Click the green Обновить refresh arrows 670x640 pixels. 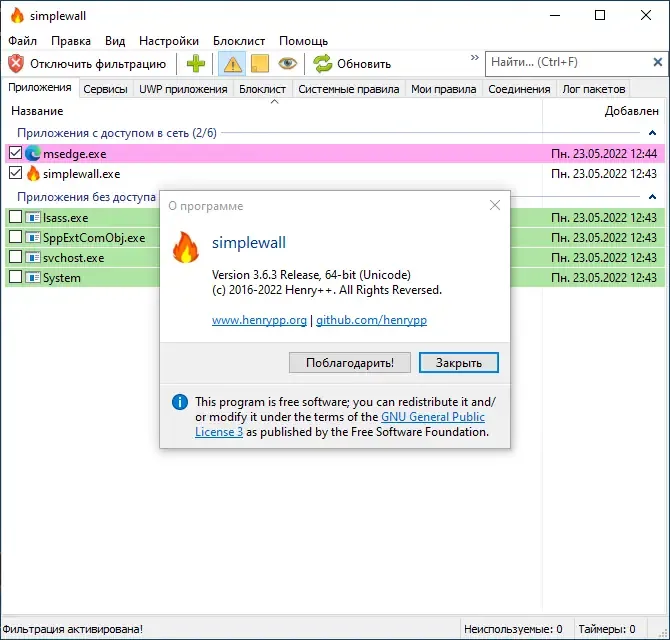click(323, 64)
